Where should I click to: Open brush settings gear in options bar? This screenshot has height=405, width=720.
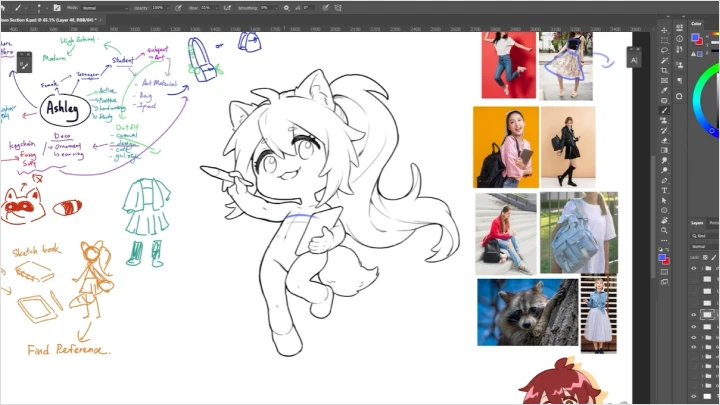click(287, 7)
